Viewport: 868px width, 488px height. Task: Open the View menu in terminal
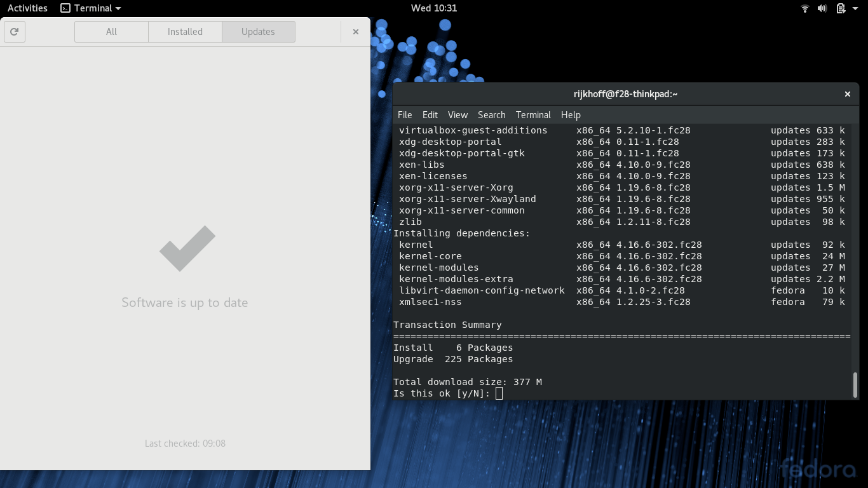(458, 115)
